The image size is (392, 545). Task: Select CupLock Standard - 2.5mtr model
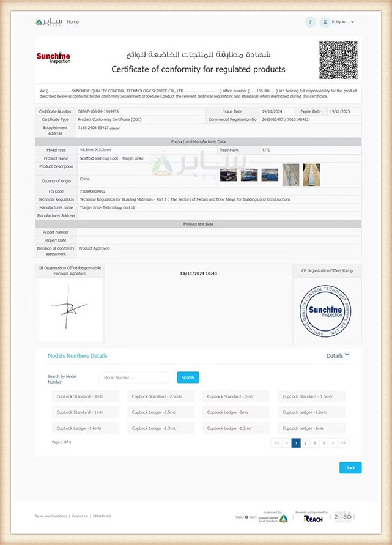161,396
